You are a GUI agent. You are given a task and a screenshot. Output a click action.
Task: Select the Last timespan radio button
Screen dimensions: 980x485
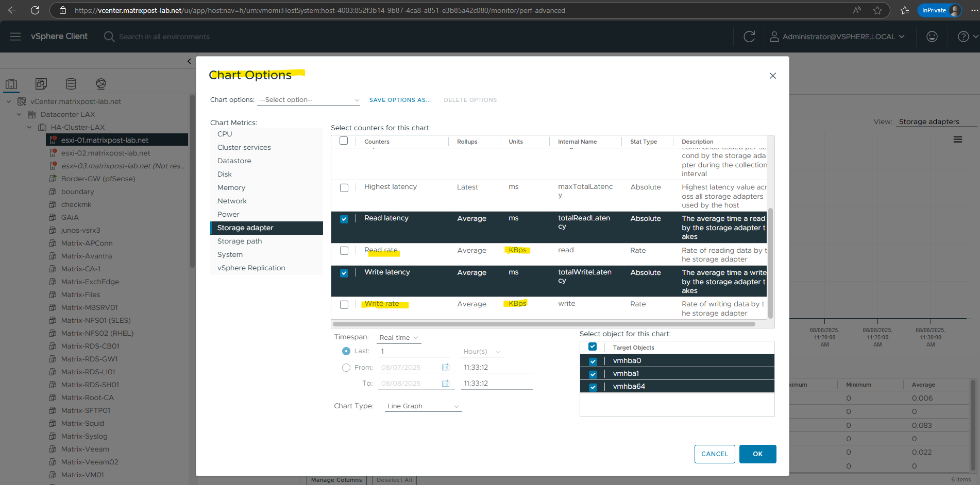point(346,351)
